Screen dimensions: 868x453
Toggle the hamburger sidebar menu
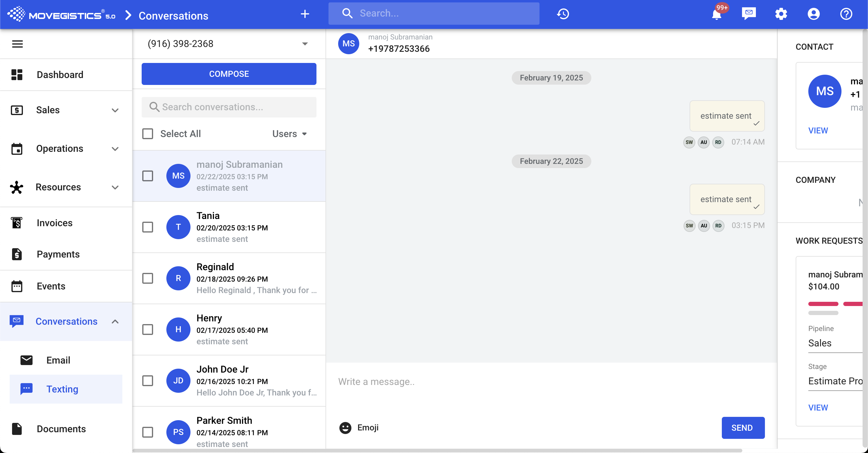[17, 44]
